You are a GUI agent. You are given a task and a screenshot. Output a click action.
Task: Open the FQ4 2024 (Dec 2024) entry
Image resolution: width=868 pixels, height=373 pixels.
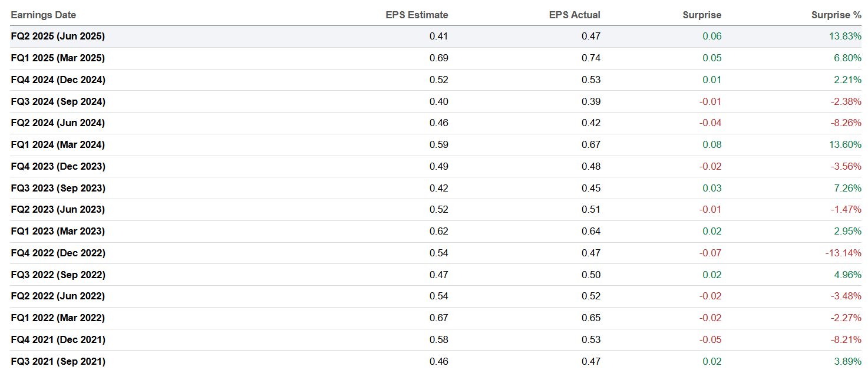tap(58, 80)
